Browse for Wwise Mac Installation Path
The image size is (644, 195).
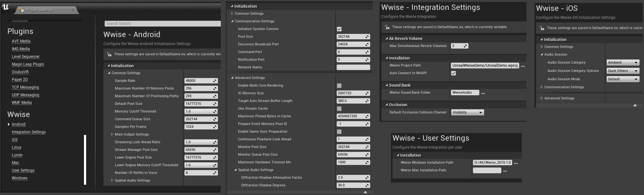(505, 171)
